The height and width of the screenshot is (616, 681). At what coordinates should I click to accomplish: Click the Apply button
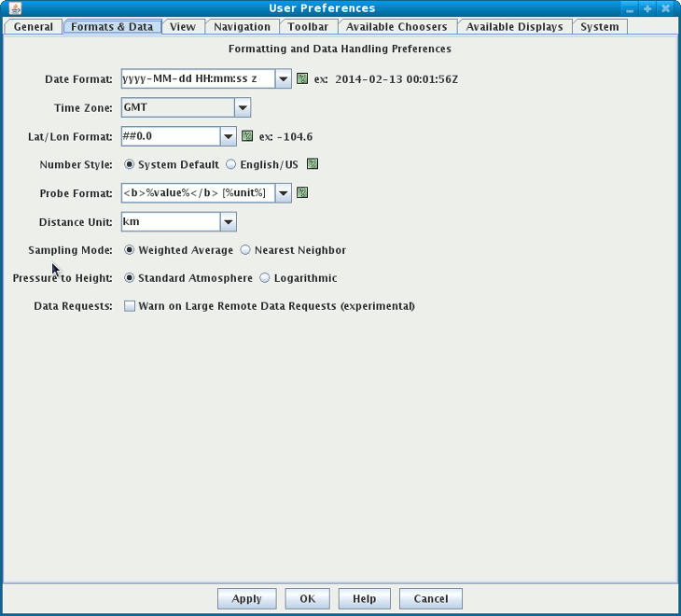[246, 599]
